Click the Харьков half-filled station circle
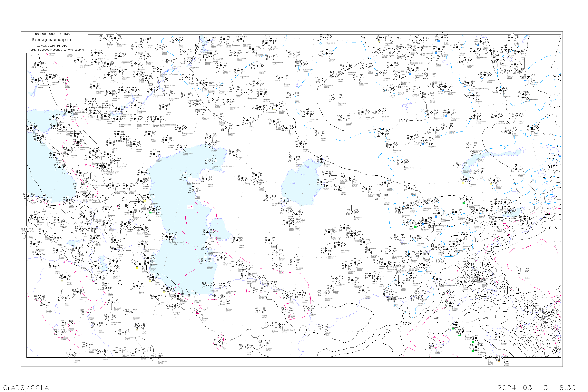Screen dimensions: 588x392 (x=50, y=77)
